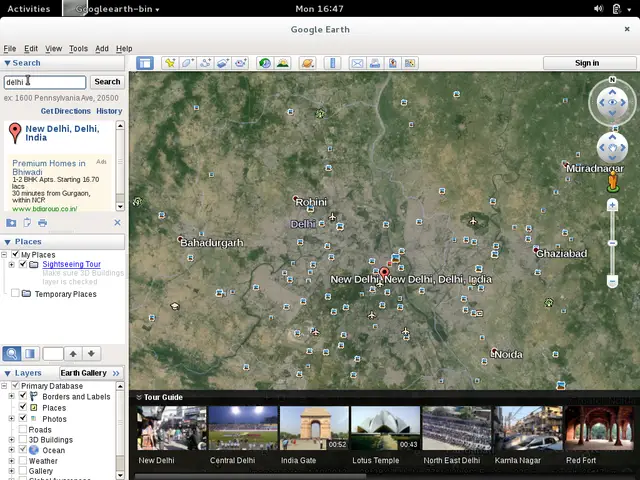Viewport: 640px width, 480px height.
Task: Activate the Show Ruler tool
Action: click(332, 63)
